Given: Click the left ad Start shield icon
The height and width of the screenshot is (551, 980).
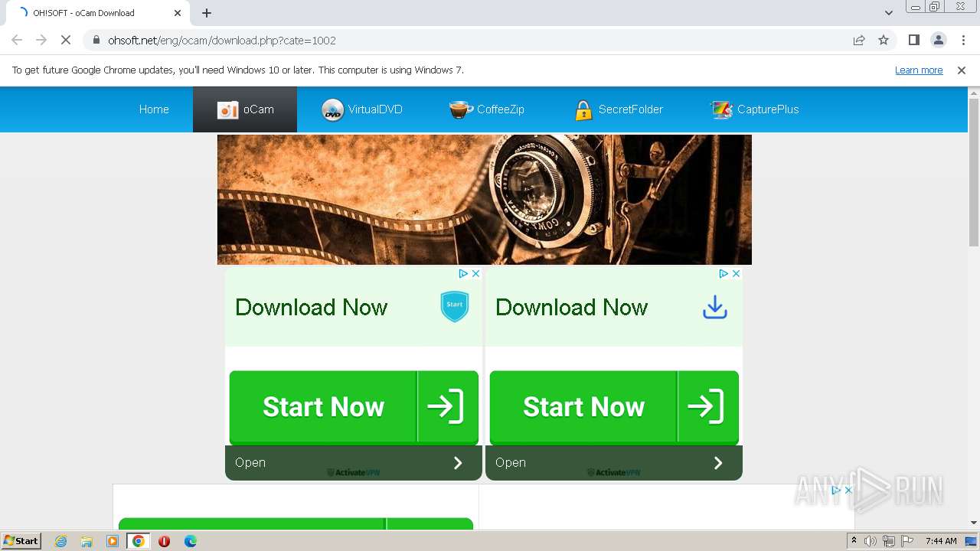Looking at the screenshot, I should pyautogui.click(x=455, y=306).
